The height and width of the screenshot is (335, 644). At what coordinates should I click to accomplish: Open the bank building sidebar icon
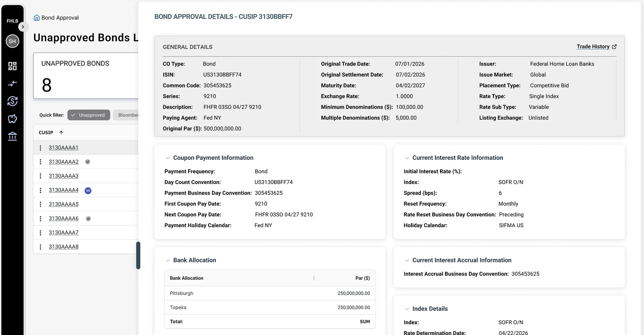click(x=12, y=136)
